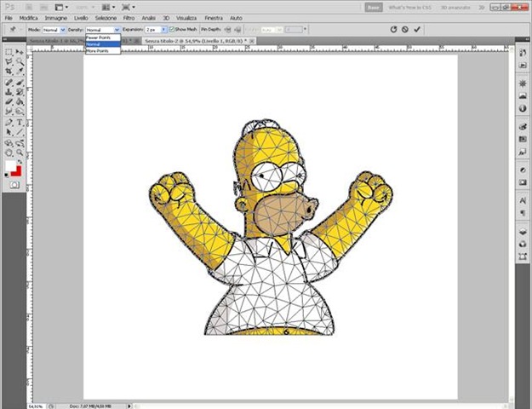Toggle Quick Mask mode icon

[x=14, y=185]
